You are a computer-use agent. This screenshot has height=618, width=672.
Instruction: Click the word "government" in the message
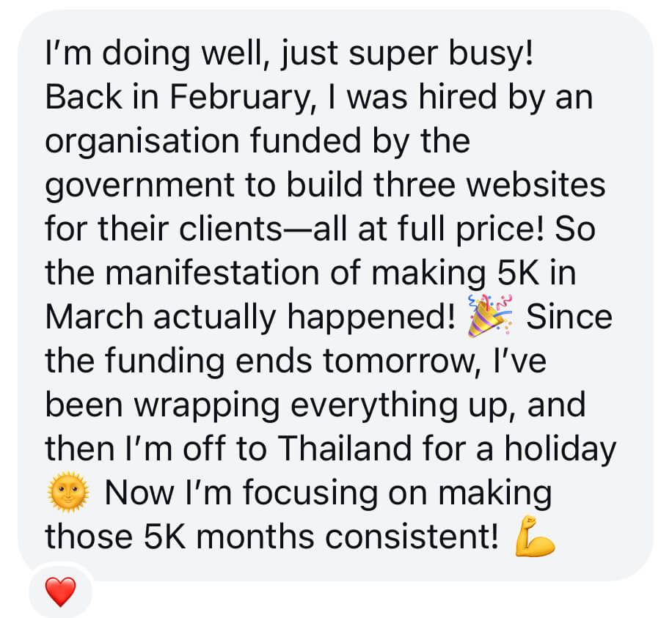[x=139, y=186]
